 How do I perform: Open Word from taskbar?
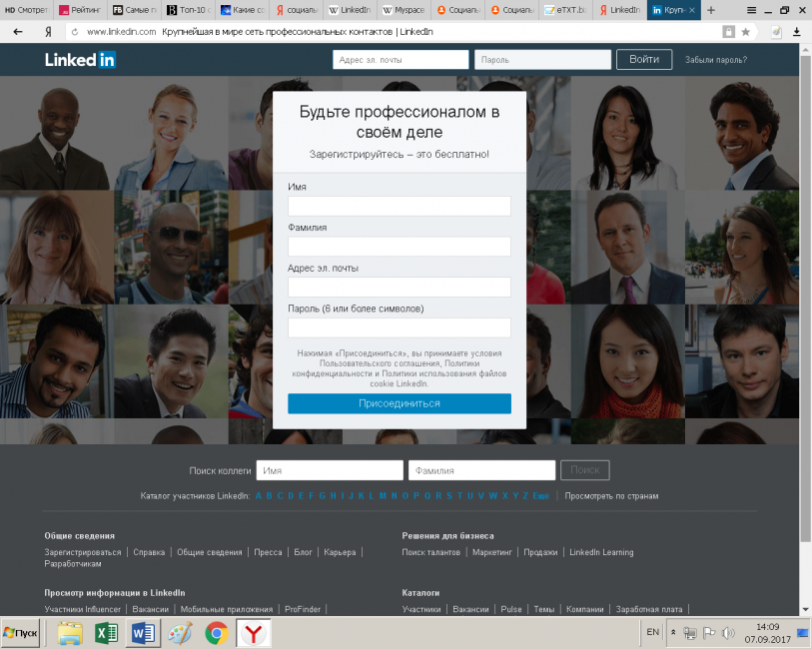click(143, 633)
